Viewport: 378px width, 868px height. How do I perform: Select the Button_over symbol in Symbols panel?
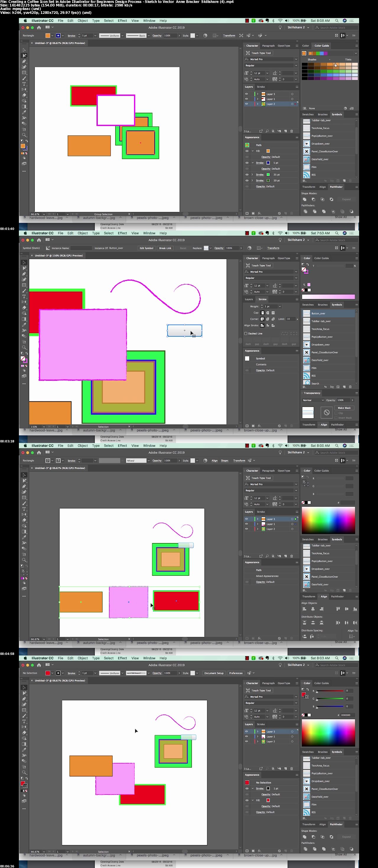click(x=328, y=313)
